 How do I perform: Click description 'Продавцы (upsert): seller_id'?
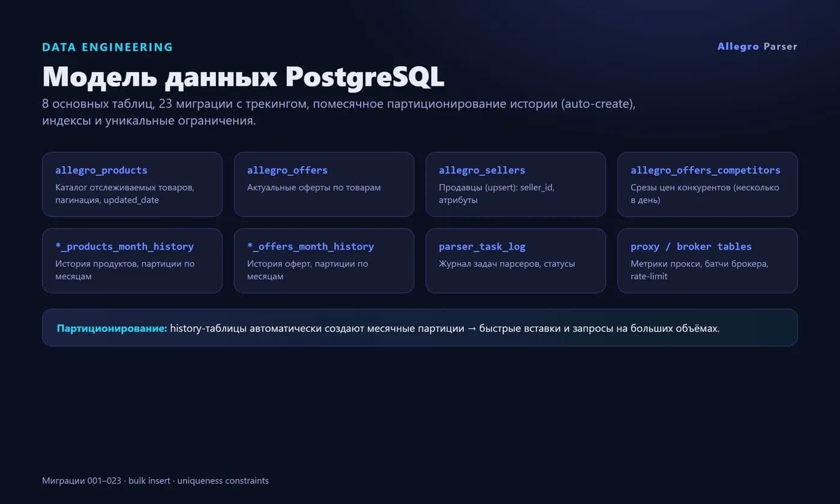496,188
